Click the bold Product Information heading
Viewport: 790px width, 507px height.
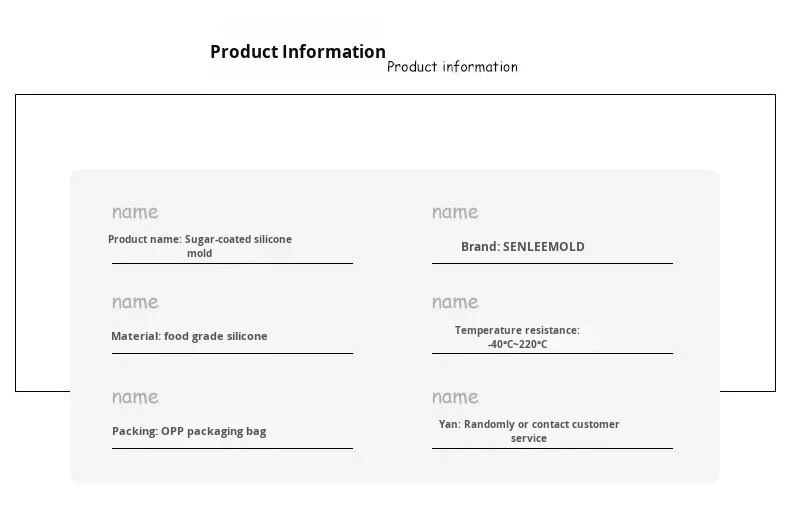point(298,52)
